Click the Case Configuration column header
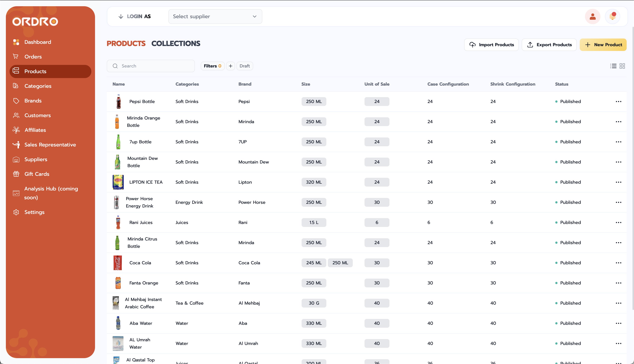This screenshot has width=634, height=364. [x=448, y=84]
